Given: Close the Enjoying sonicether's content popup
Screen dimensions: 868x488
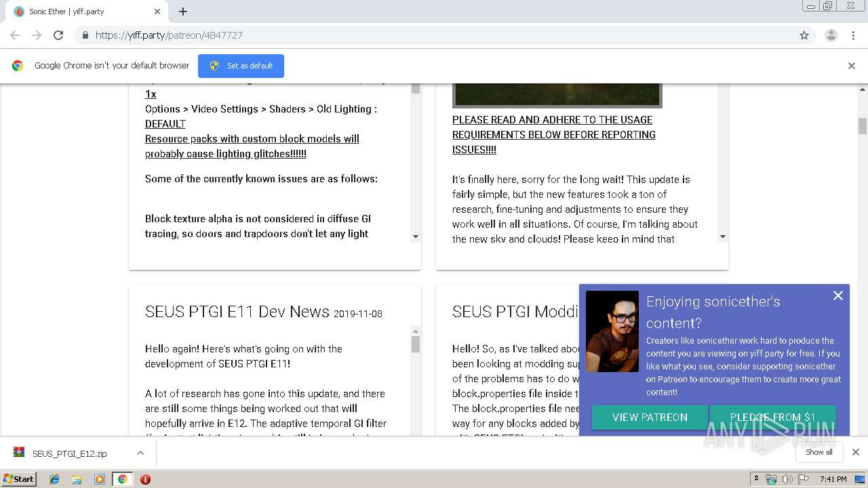Looking at the screenshot, I should pyautogui.click(x=838, y=296).
